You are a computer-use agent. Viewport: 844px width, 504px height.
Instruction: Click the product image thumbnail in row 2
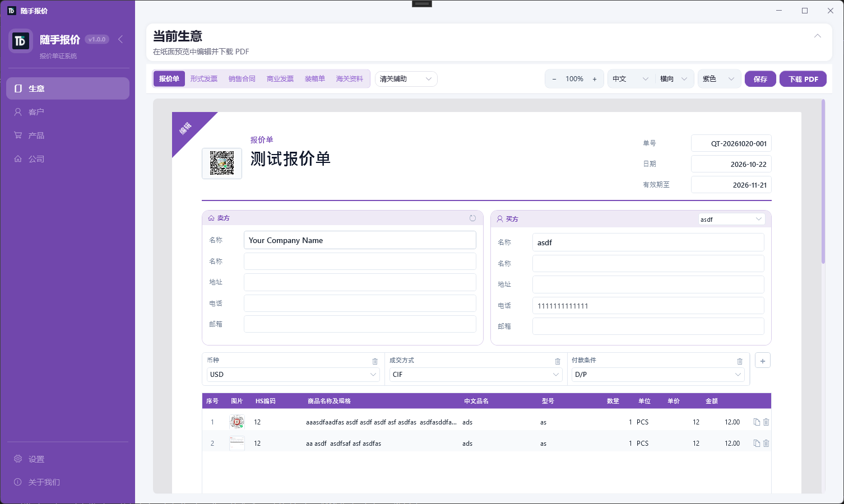(237, 443)
